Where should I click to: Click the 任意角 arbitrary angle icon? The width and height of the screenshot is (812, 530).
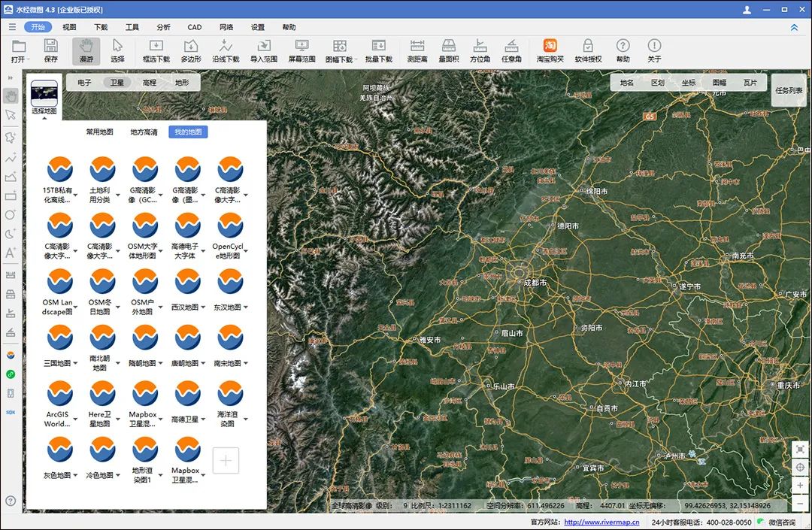[512, 50]
